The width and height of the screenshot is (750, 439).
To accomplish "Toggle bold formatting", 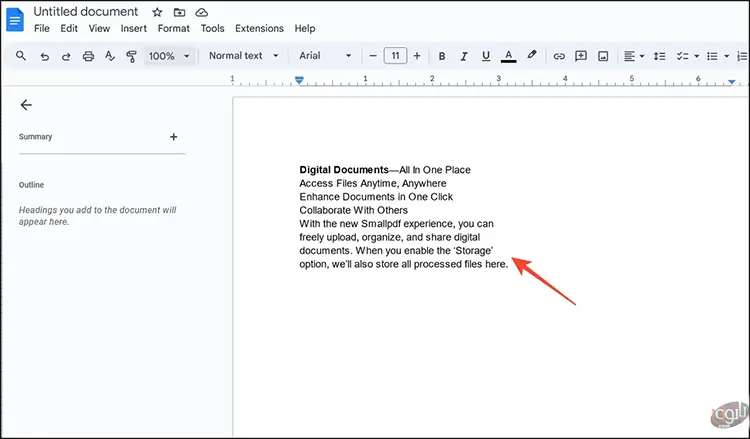I will point(442,56).
